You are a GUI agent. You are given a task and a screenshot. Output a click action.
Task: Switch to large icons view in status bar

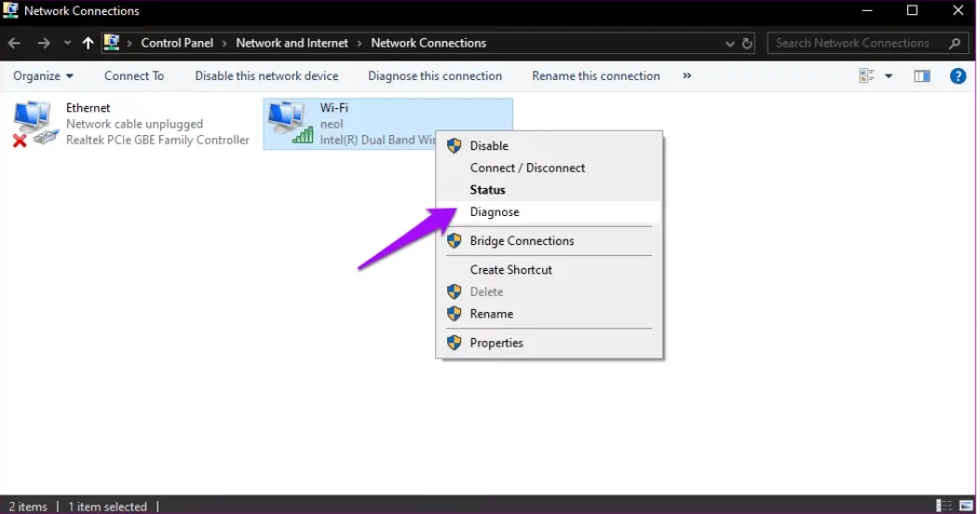coord(965,506)
